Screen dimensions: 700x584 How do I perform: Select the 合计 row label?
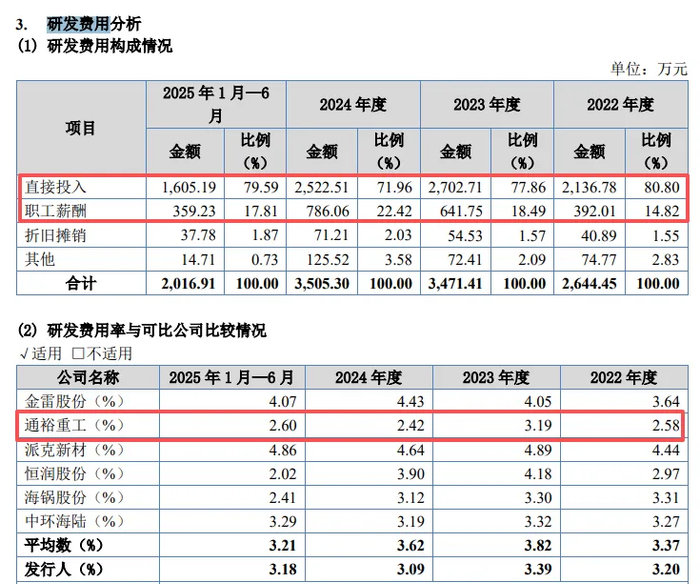click(81, 284)
